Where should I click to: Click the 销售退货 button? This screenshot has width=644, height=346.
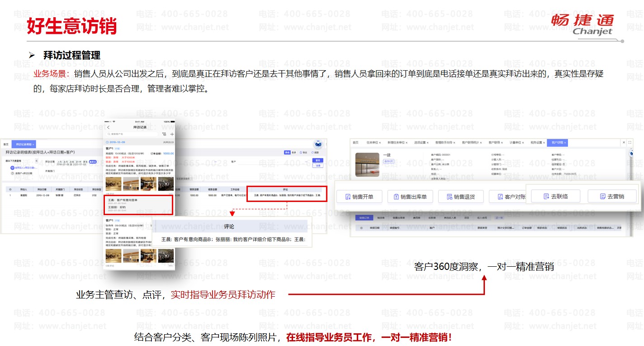[x=461, y=197]
